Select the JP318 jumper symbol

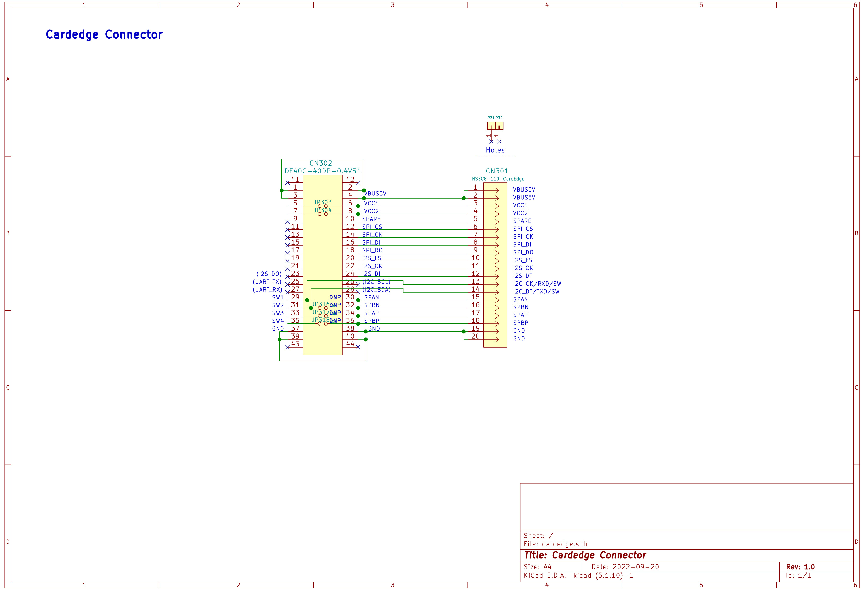coord(323,324)
